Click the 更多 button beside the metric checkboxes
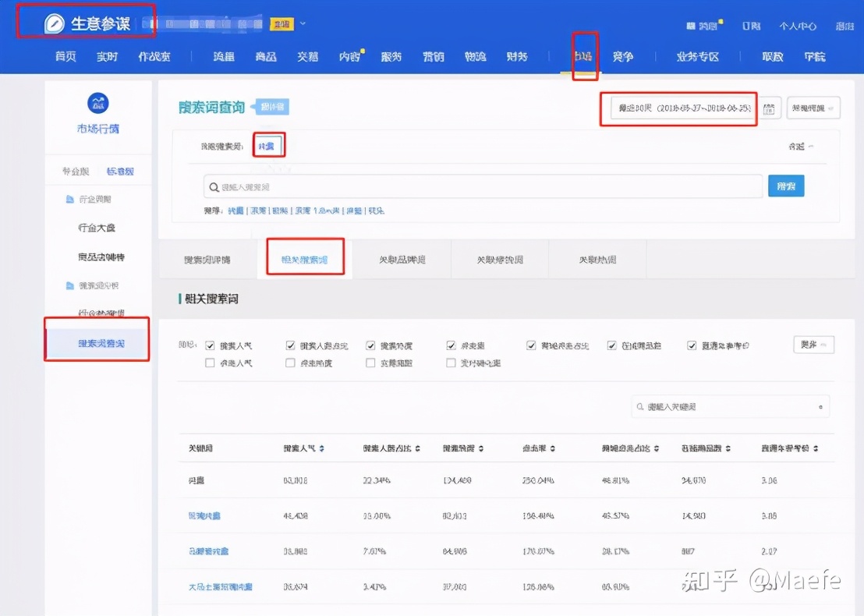 coord(813,344)
